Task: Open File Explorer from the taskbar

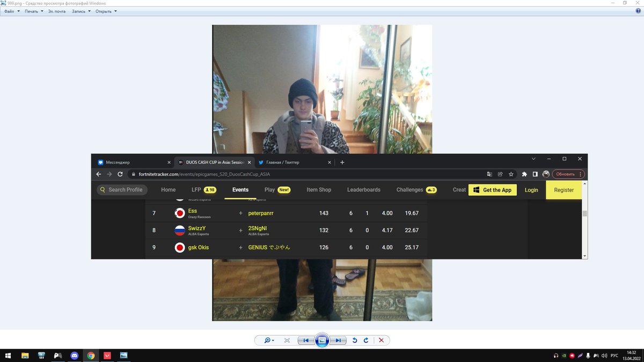Action: pyautogui.click(x=25, y=356)
